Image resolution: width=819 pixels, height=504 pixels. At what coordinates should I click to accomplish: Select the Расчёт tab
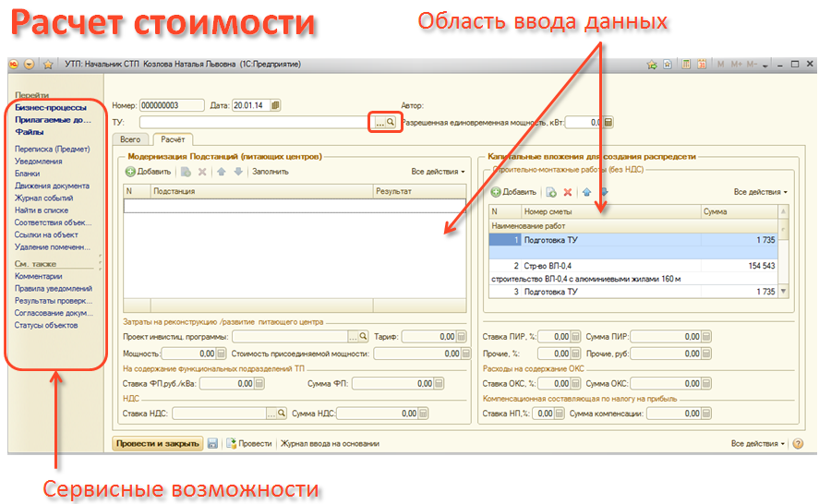point(172,139)
